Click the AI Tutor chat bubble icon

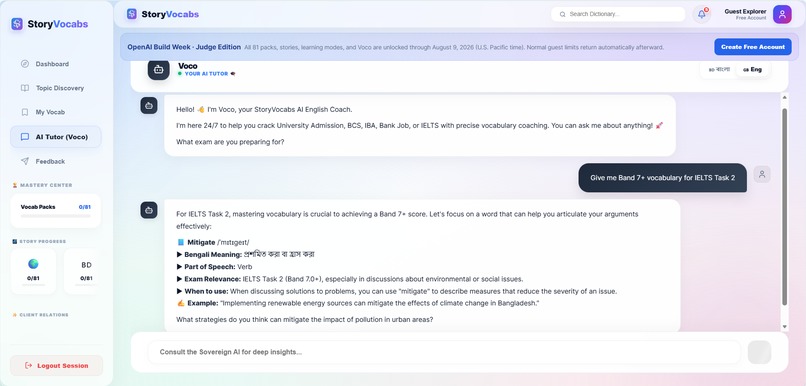pos(25,137)
